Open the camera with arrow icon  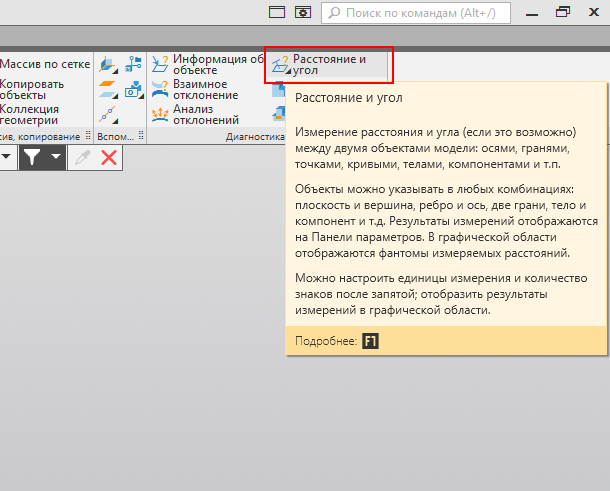coord(134,89)
